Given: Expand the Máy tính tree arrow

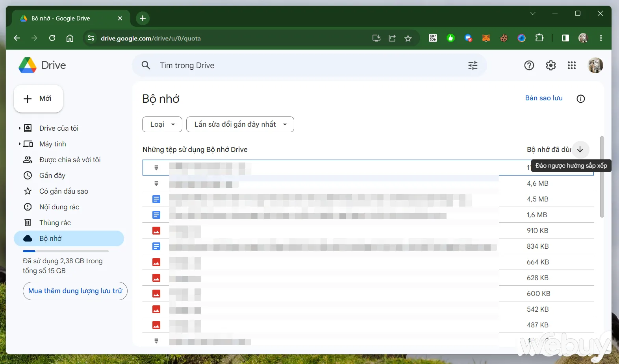Looking at the screenshot, I should (20, 144).
